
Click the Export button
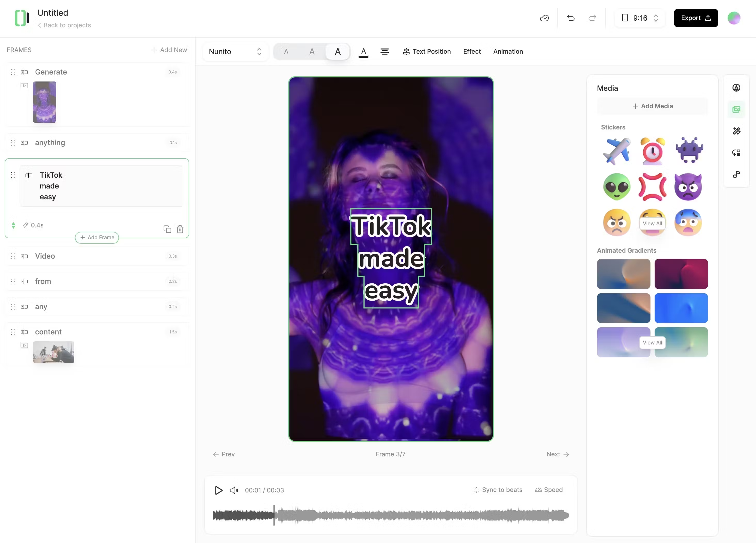pyautogui.click(x=696, y=18)
